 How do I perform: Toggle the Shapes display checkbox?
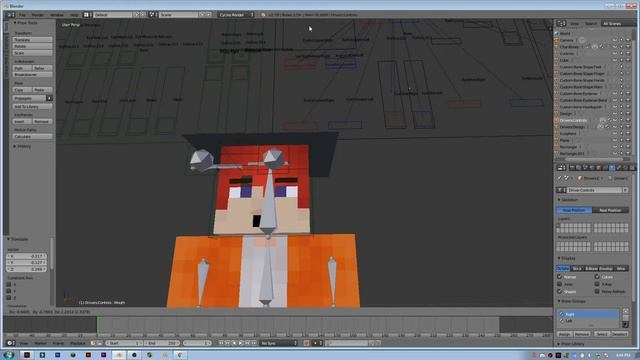(x=560, y=291)
